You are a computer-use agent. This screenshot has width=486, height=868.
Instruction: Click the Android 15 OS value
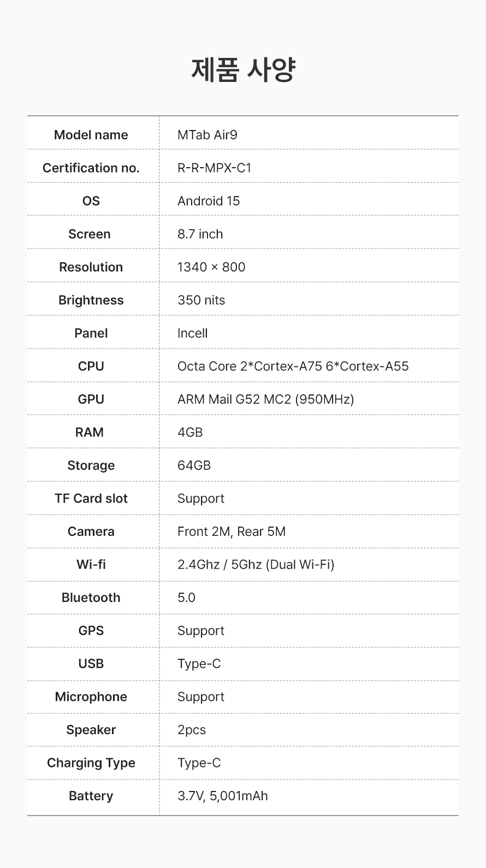(x=209, y=201)
